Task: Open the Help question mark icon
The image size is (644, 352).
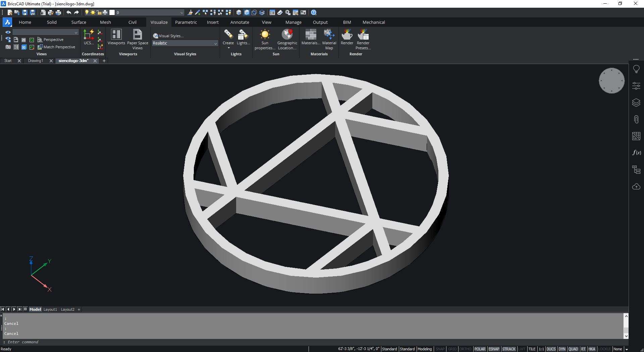Action: coord(314,12)
